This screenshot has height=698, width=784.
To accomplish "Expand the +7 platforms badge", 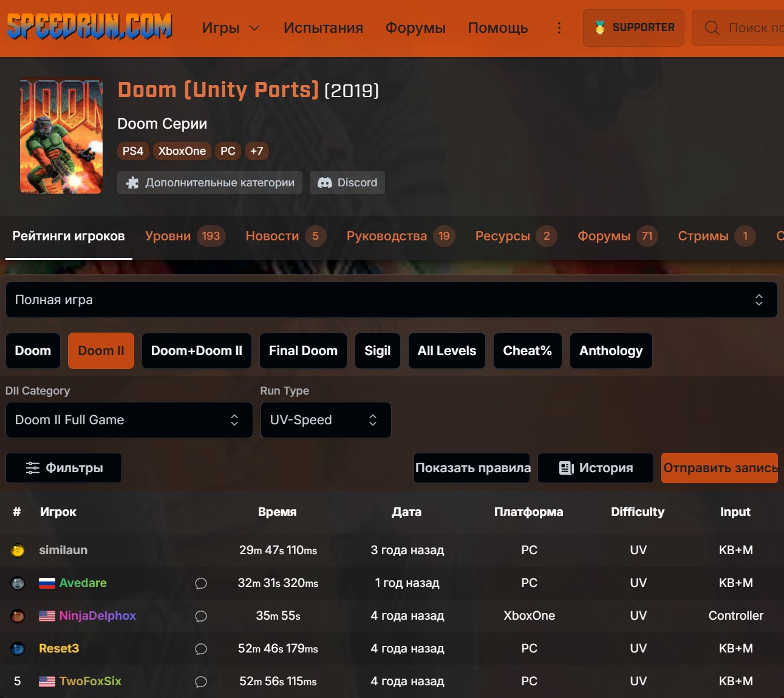I will pyautogui.click(x=257, y=151).
